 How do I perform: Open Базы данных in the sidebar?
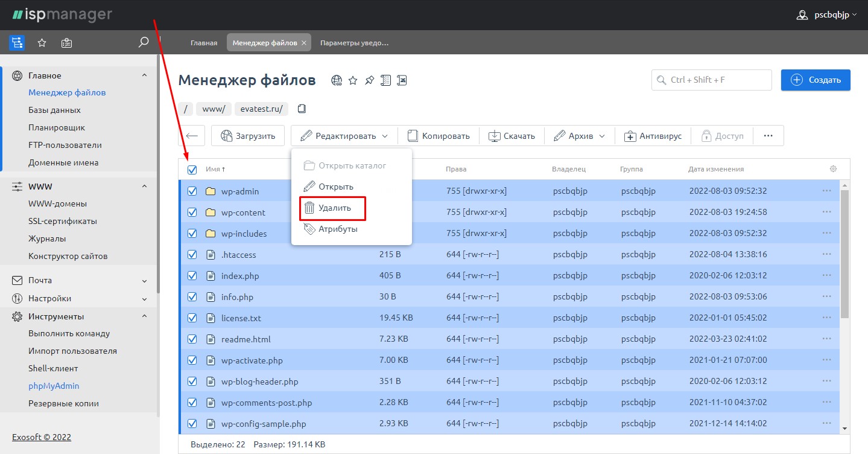54,110
